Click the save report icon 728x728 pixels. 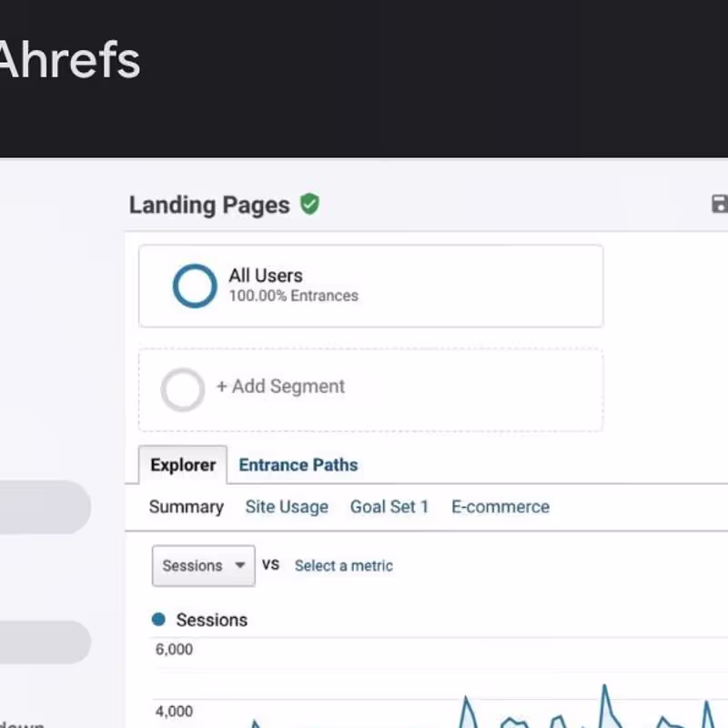pyautogui.click(x=720, y=204)
